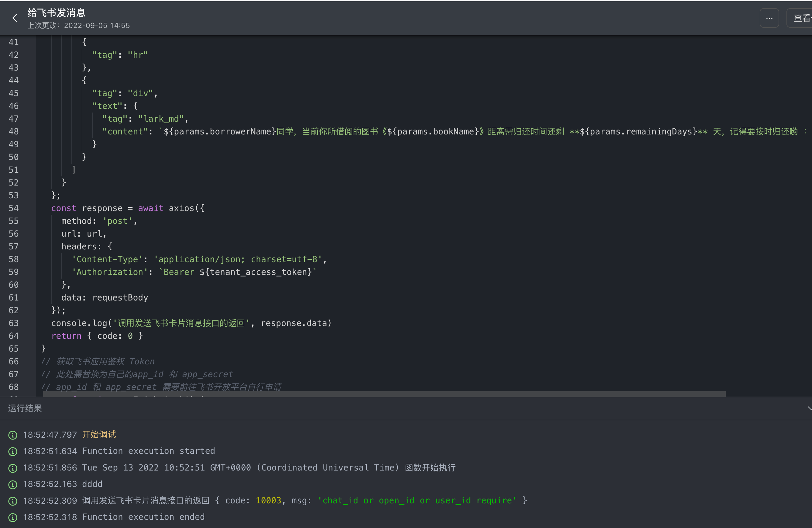
Task: Go back using the left arrow icon
Action: [x=15, y=18]
